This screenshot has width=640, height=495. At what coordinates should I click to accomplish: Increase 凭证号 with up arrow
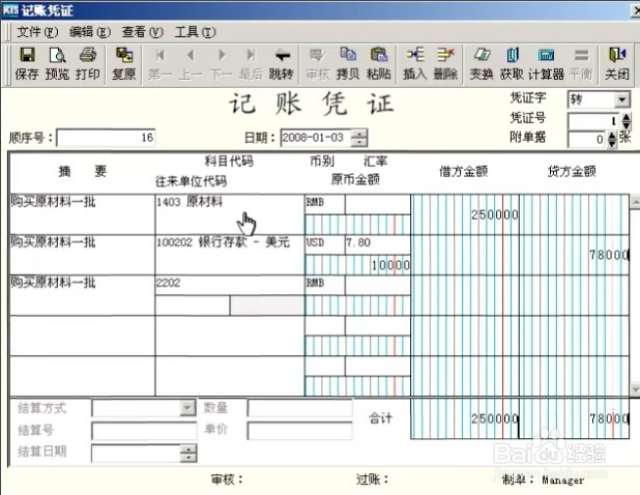pos(626,117)
